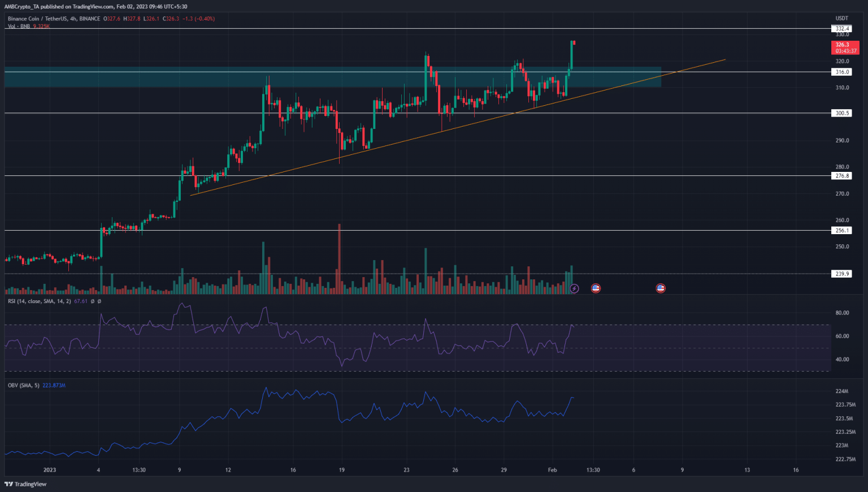Image resolution: width=868 pixels, height=492 pixels.
Task: Click the lightning bolt event marker icon
Action: point(575,288)
